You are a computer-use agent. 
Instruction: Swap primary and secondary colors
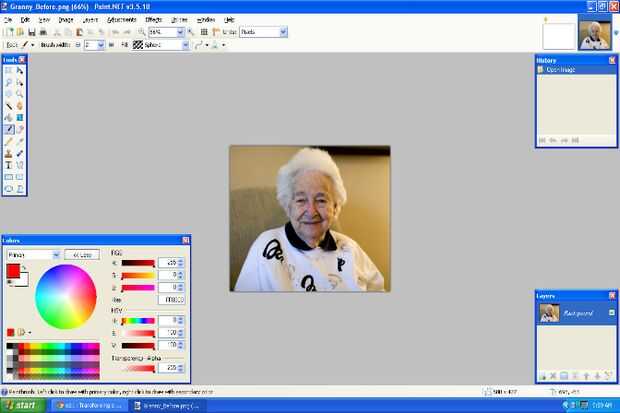click(x=24, y=269)
